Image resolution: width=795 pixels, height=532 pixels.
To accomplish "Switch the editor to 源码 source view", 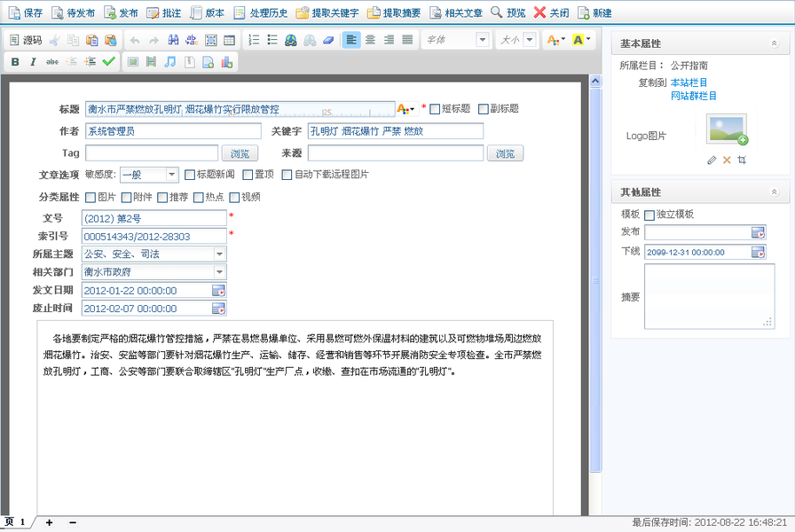I will (x=25, y=40).
